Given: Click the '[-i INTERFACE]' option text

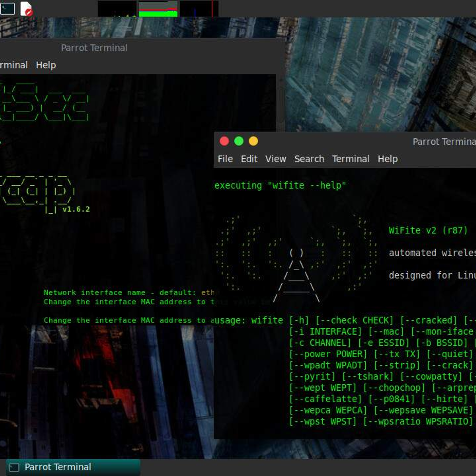Looking at the screenshot, I should pos(325,331).
